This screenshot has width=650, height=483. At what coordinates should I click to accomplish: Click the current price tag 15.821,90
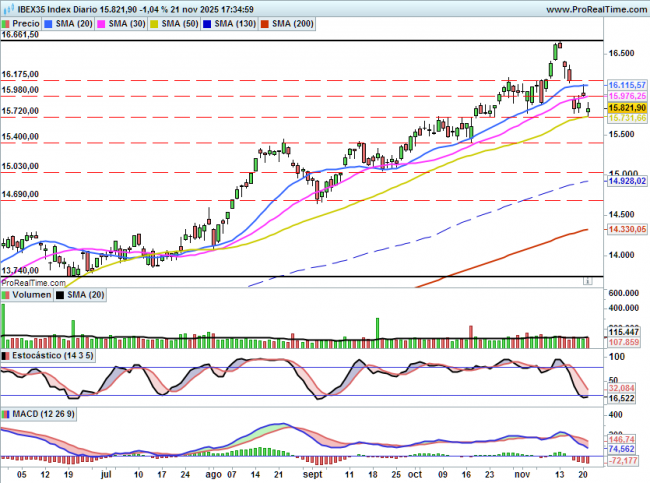pyautogui.click(x=627, y=108)
